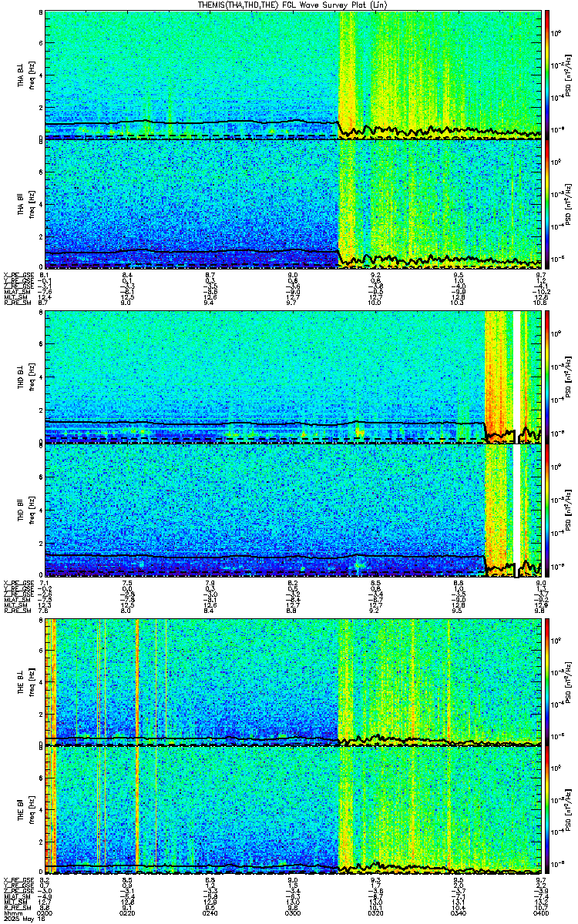Click the MLT_SM row label under the THE panels
The image size is (578, 924).
14,902
